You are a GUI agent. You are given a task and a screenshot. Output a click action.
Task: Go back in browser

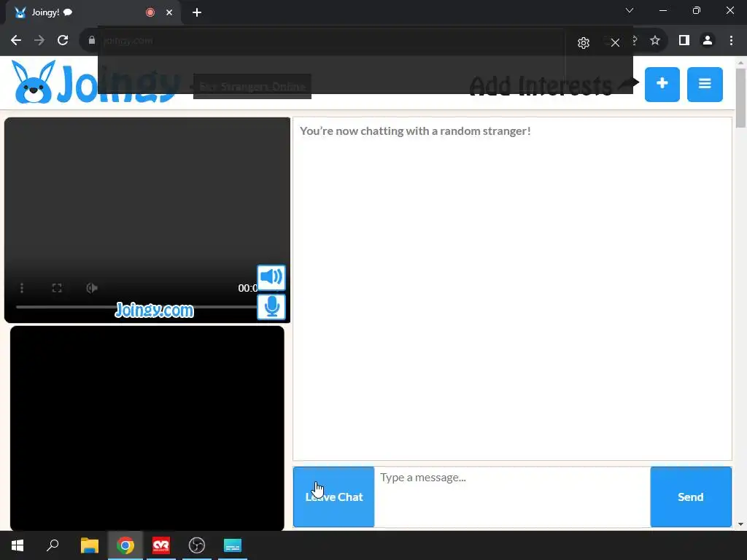point(16,41)
